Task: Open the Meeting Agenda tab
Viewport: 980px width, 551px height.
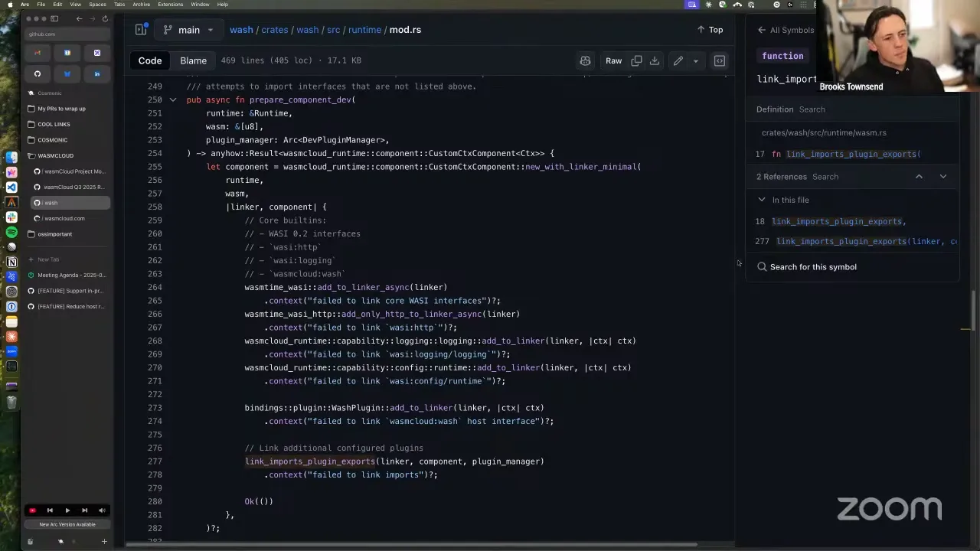Action: 67,275
